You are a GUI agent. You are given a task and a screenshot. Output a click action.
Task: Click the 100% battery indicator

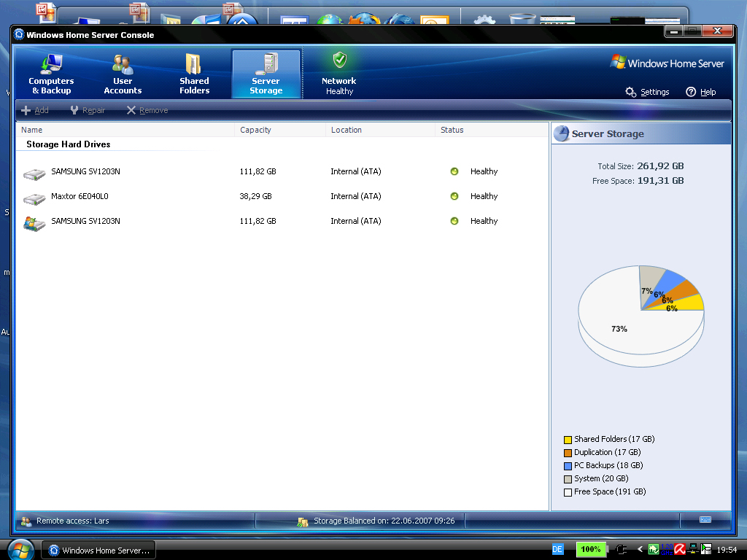pyautogui.click(x=591, y=550)
